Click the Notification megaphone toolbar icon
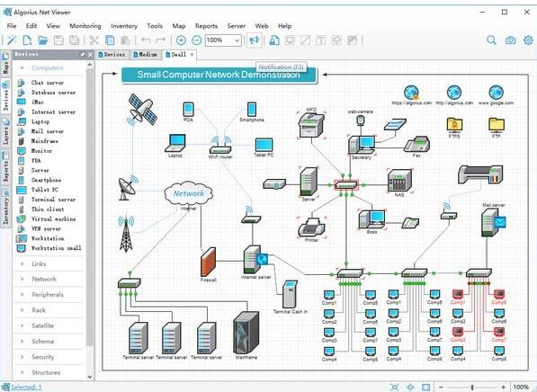The width and height of the screenshot is (537, 392). [x=255, y=40]
